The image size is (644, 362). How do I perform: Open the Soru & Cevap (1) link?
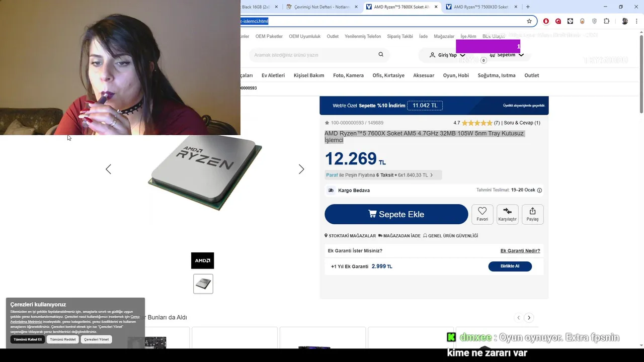pos(522,123)
